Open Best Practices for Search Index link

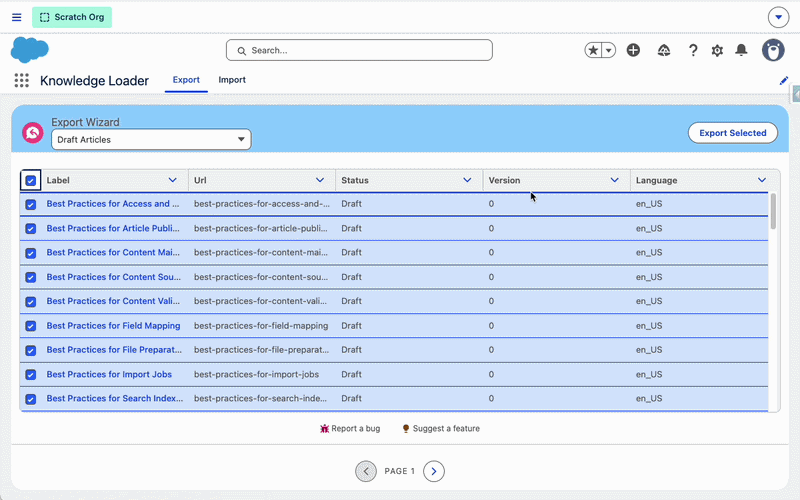(x=115, y=398)
